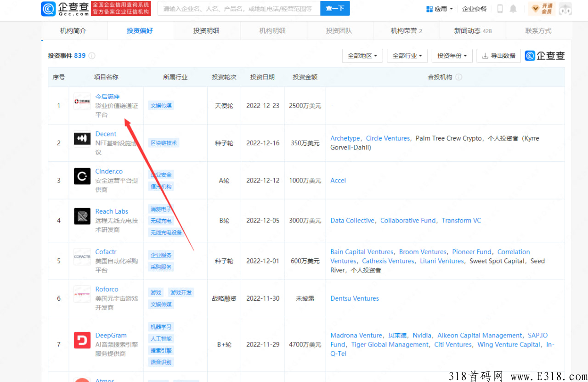Open the mobile phone icon in the header

(x=500, y=9)
